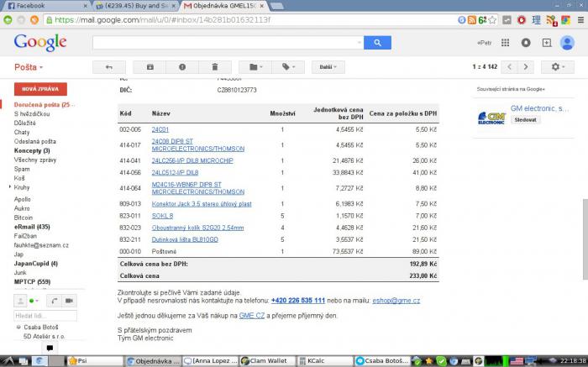Switch to the Buy and Sell browser tab

tap(135, 6)
